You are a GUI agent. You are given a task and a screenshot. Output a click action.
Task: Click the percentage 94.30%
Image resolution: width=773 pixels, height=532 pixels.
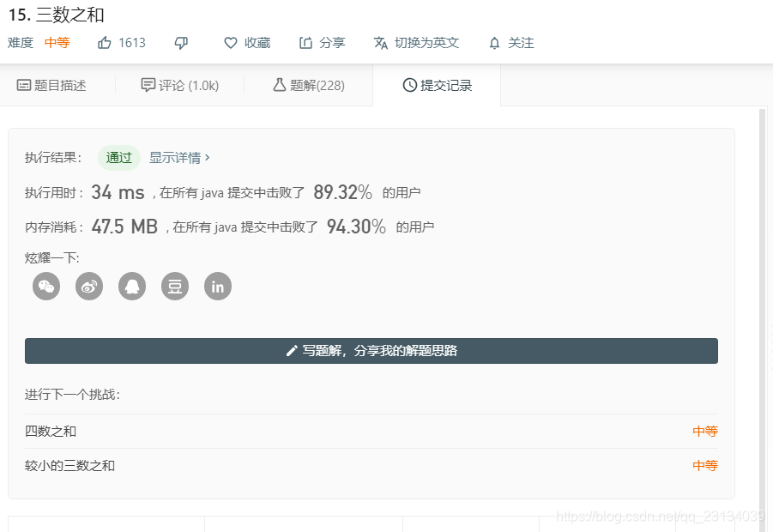tap(356, 227)
